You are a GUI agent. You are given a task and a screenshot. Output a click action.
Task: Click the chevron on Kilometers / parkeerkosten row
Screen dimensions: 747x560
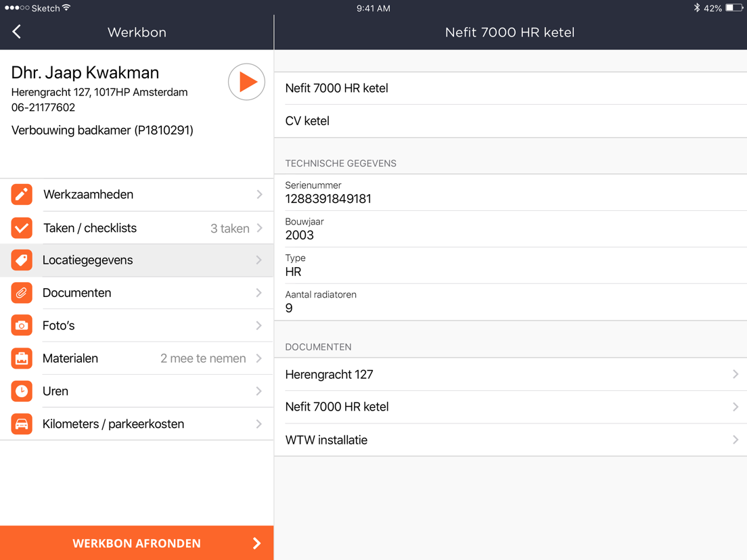click(x=259, y=424)
